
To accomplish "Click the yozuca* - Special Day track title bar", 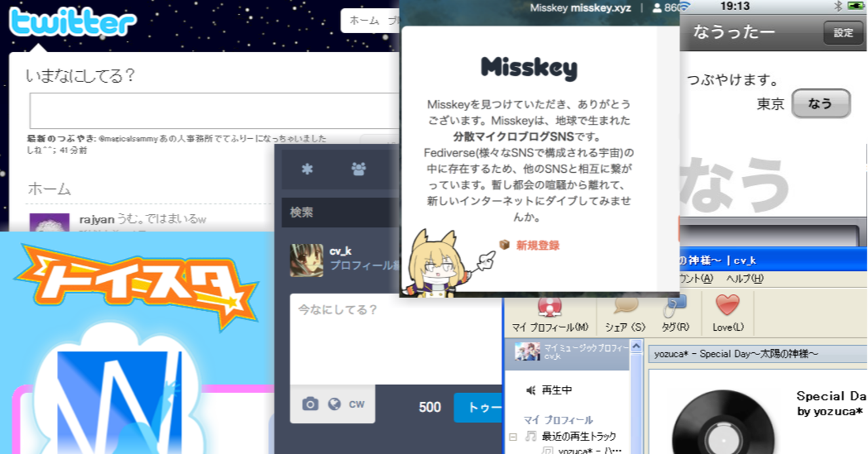I will coord(757,354).
